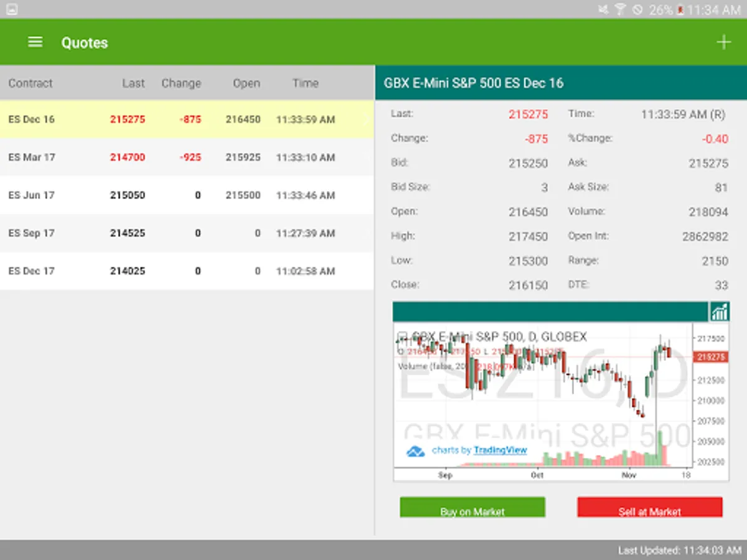Click last price 214025 in the list
The image size is (747, 560).
[128, 271]
